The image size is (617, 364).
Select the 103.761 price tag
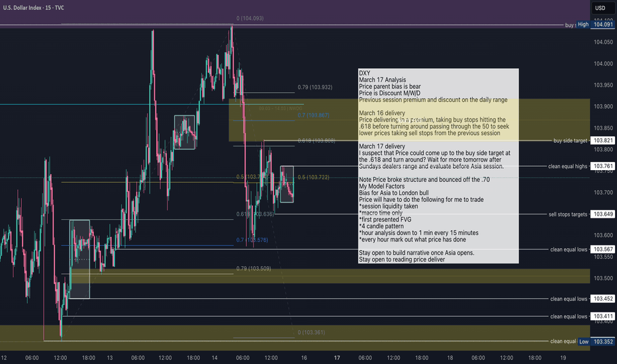click(603, 167)
